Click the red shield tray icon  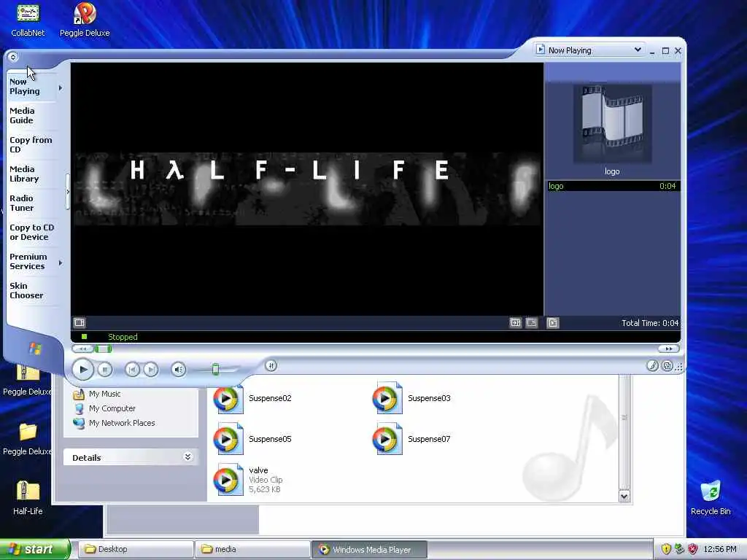point(693,549)
